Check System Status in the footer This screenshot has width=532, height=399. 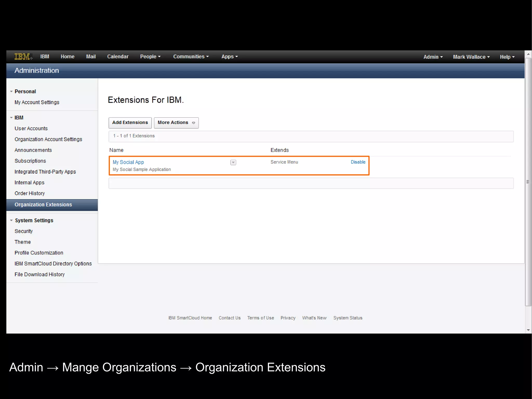[348, 318]
